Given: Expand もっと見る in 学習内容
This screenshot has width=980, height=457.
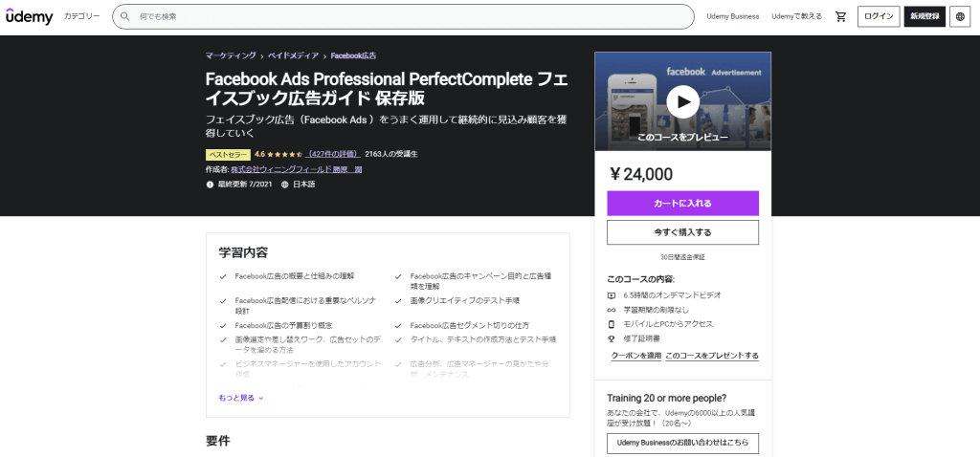Looking at the screenshot, I should point(241,398).
